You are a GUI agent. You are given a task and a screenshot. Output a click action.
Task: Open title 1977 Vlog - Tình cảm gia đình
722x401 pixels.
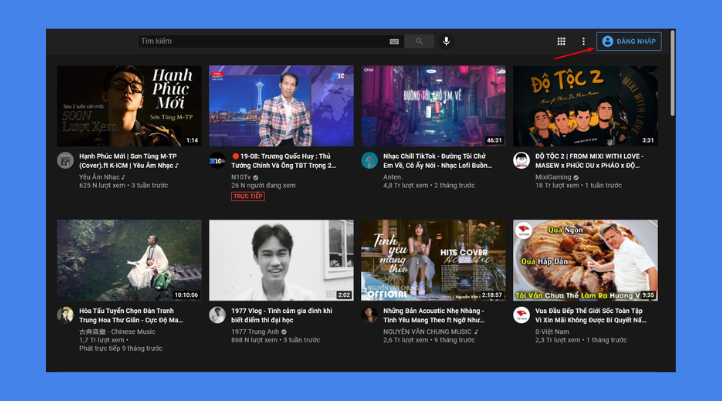[x=282, y=315]
